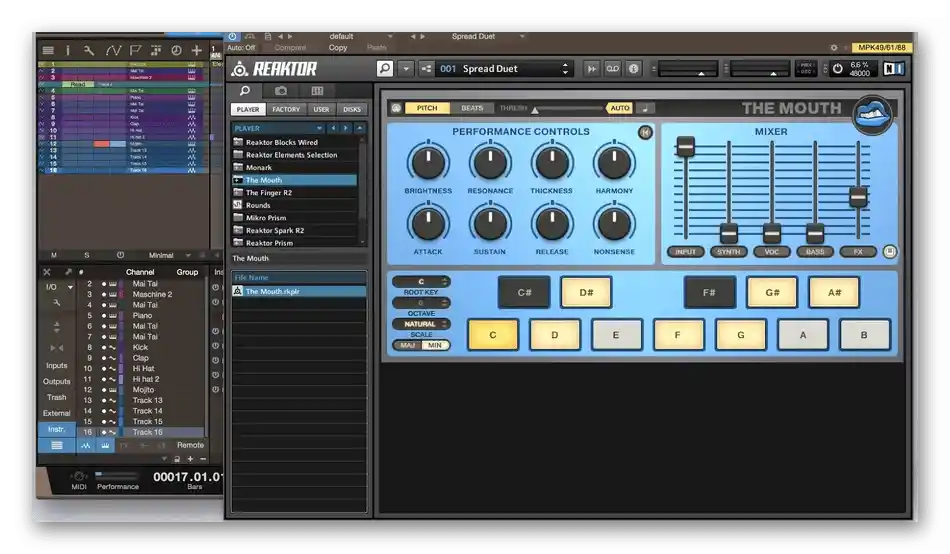Select the FACTORY browser tab
This screenshot has height=554, width=950.
pos(286,109)
